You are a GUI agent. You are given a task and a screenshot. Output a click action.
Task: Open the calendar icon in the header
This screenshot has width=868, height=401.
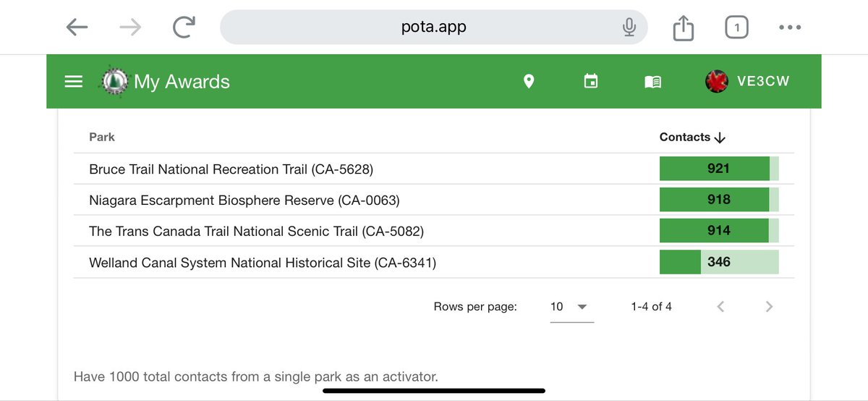pyautogui.click(x=591, y=81)
